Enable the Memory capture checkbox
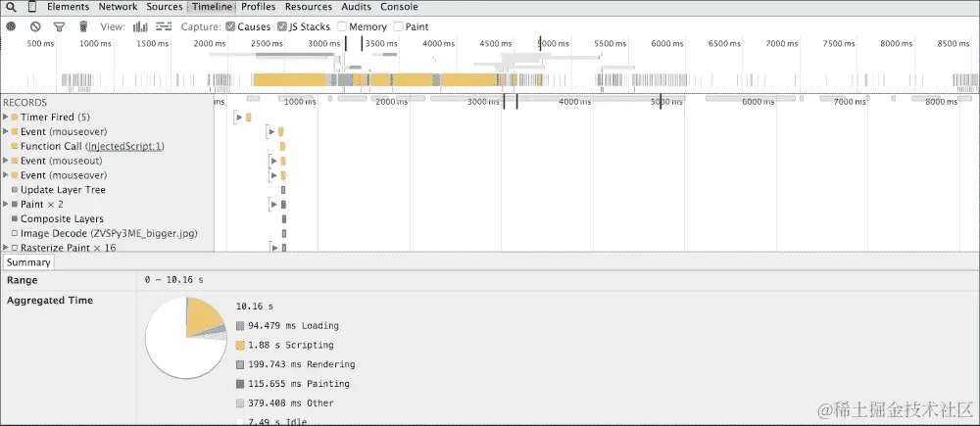Viewport: 980px width, 426px height. tap(342, 26)
